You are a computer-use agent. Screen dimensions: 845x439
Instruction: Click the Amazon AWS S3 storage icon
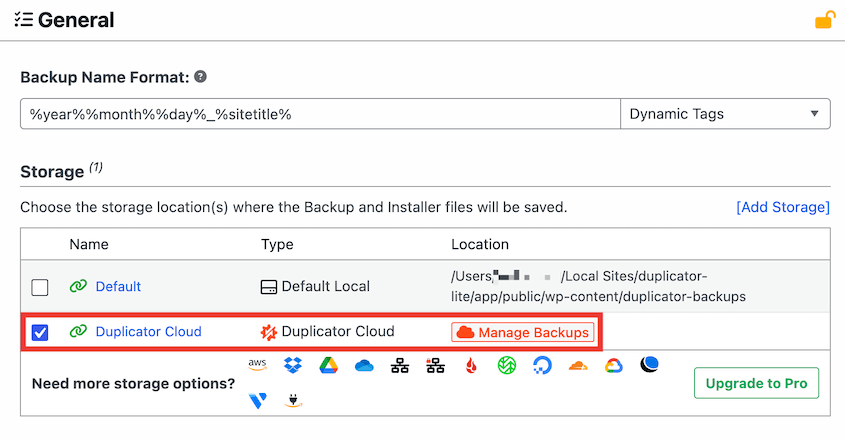click(x=257, y=365)
